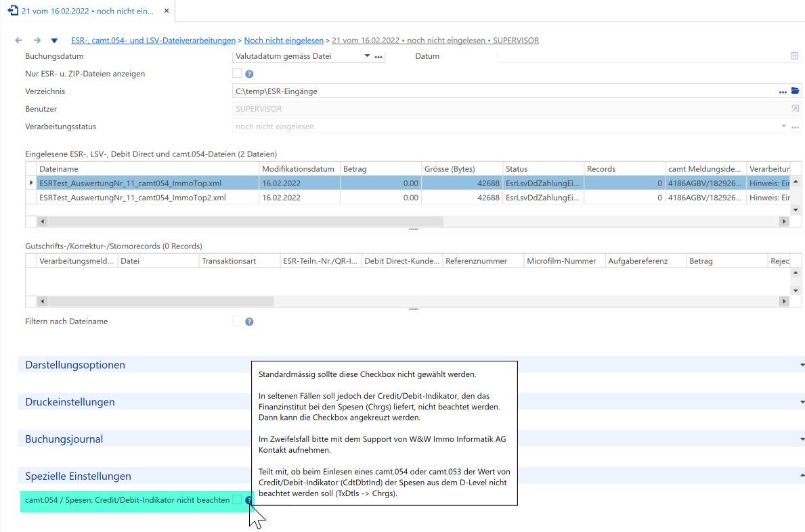The image size is (805, 532).
Task: Select the ESRTest_AuswertungNr_11_camt054_ImmoTop.xml row
Action: [x=408, y=183]
